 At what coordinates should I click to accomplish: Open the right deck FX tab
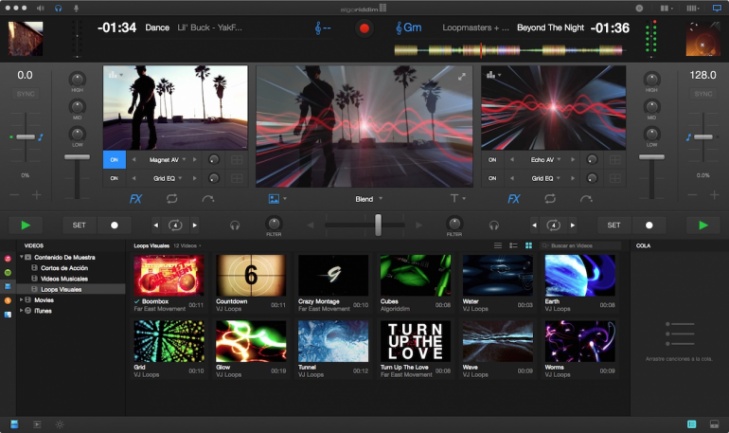point(514,199)
